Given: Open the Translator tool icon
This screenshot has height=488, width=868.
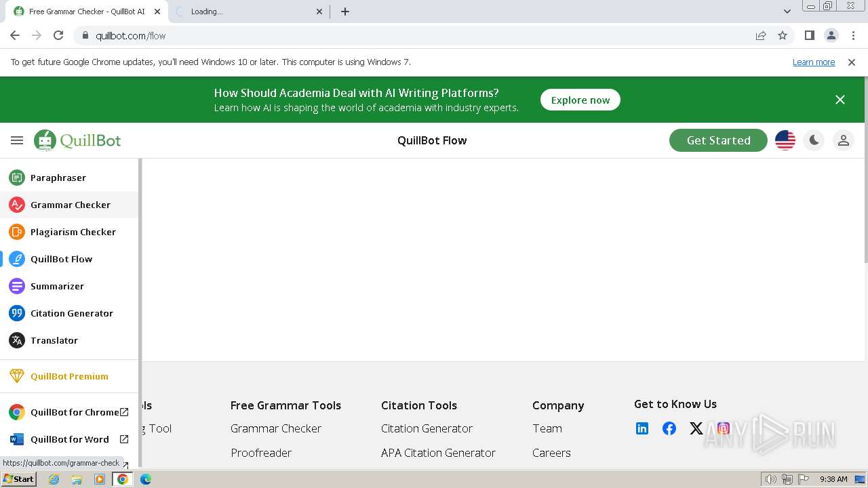Looking at the screenshot, I should coord(17,340).
